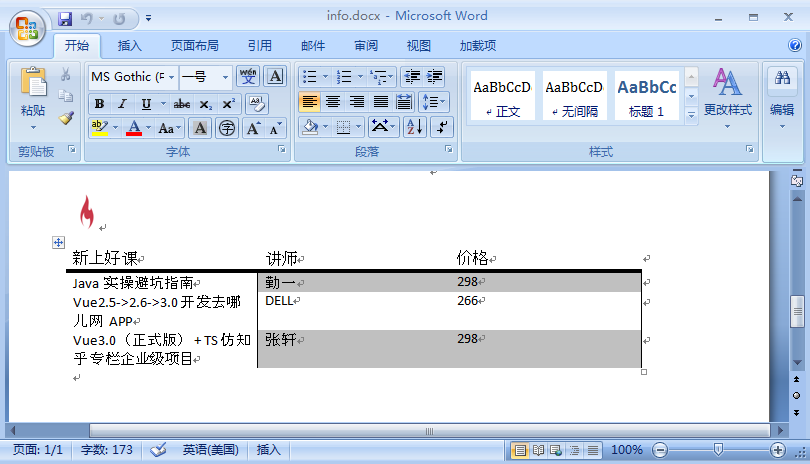Center align text
The width and height of the screenshot is (810, 464).
pyautogui.click(x=333, y=102)
